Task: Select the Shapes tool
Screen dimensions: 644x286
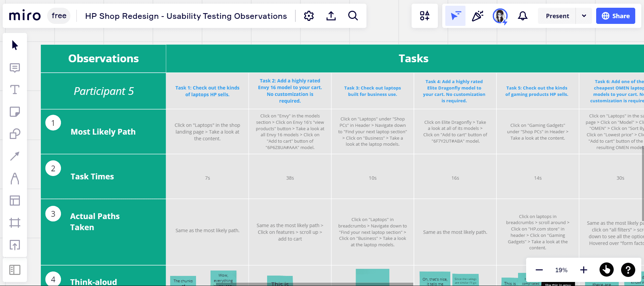Action: pyautogui.click(x=15, y=134)
